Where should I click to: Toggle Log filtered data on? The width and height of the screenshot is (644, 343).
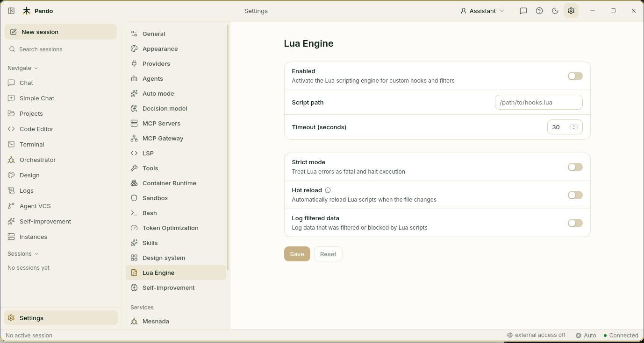pyautogui.click(x=575, y=223)
